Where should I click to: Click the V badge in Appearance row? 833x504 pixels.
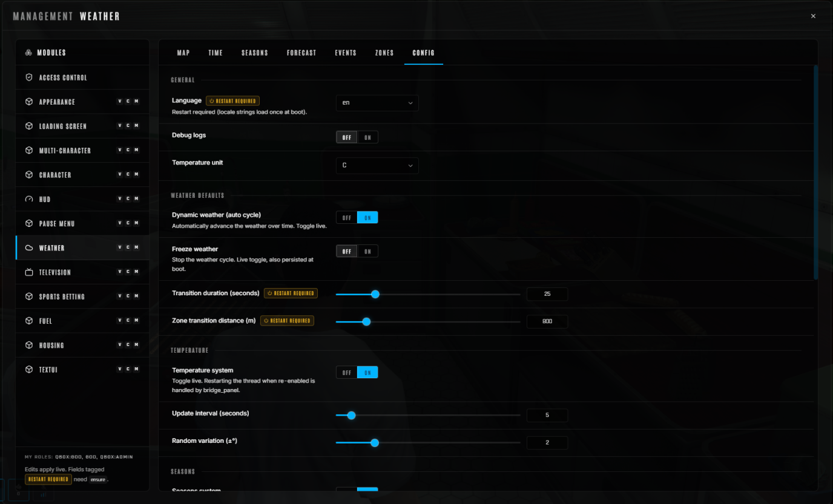coord(120,101)
